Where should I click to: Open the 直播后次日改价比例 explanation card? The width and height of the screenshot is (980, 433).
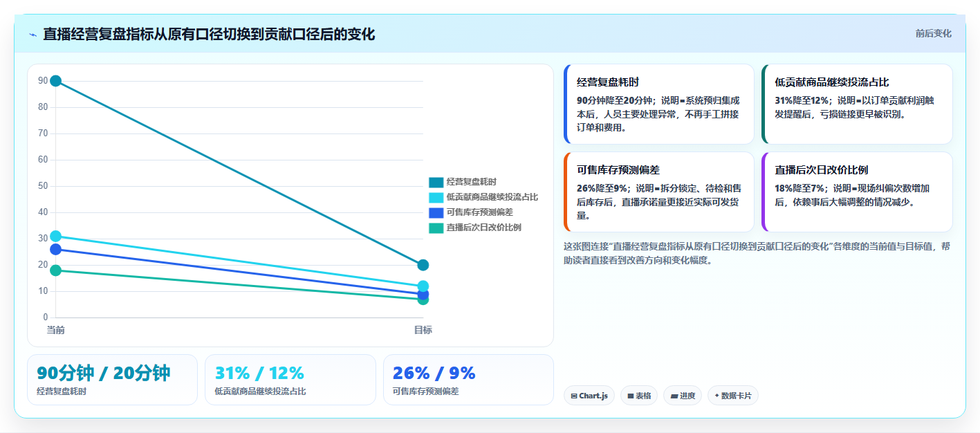[857, 192]
